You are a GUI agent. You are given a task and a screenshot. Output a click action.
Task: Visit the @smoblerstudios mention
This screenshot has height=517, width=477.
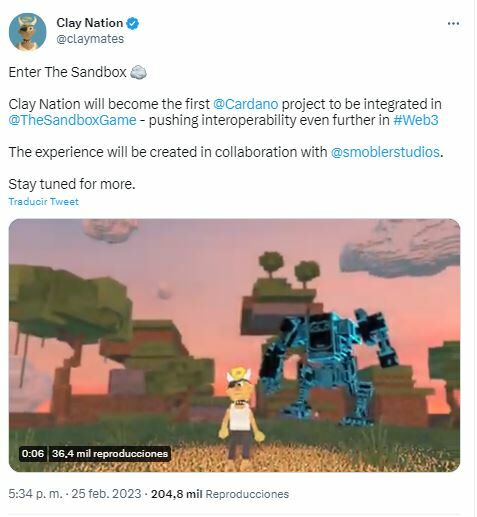pyautogui.click(x=385, y=152)
